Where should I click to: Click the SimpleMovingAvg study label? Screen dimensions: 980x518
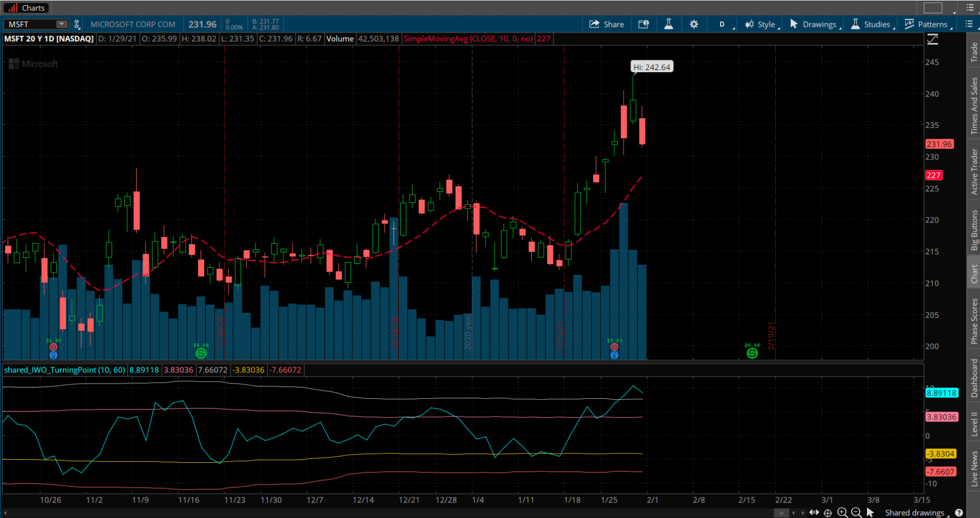(x=468, y=39)
